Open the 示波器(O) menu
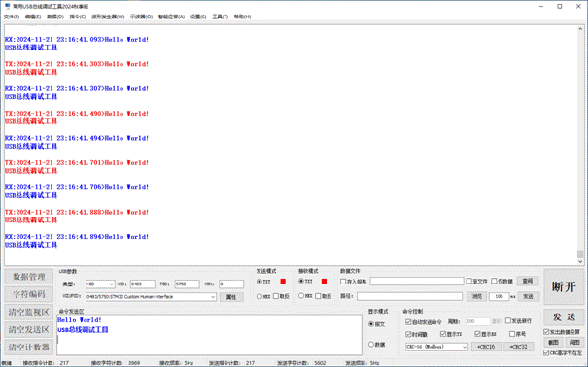Screen dimensions: 588x367 pyautogui.click(x=141, y=17)
